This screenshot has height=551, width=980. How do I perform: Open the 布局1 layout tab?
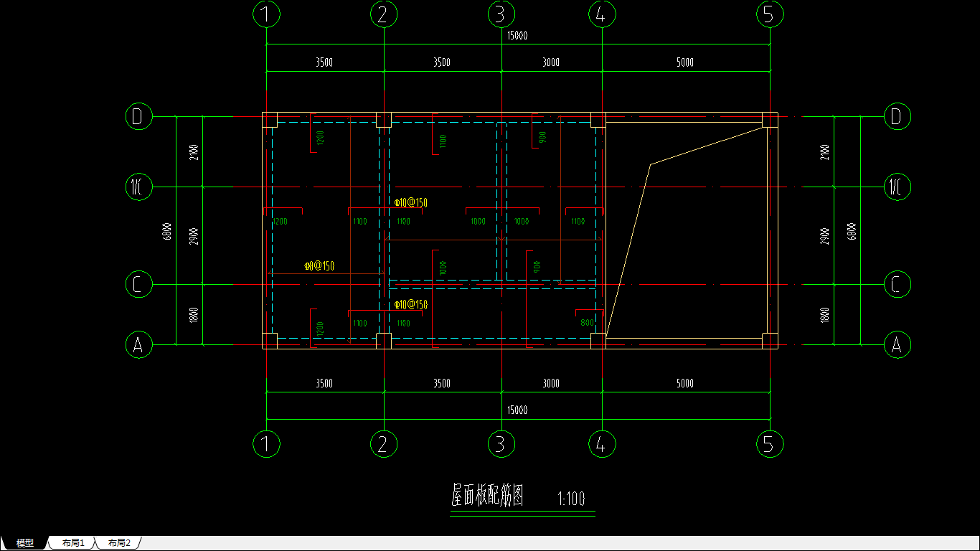coord(73,543)
